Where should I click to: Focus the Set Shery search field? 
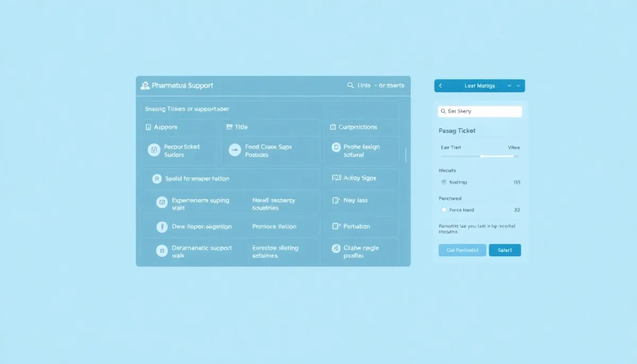click(480, 111)
